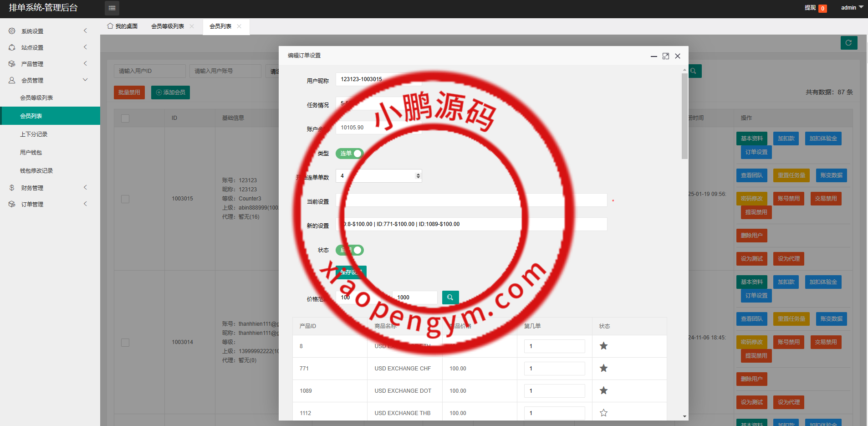Collapse the 会员管理 sidebar menu

pos(50,80)
